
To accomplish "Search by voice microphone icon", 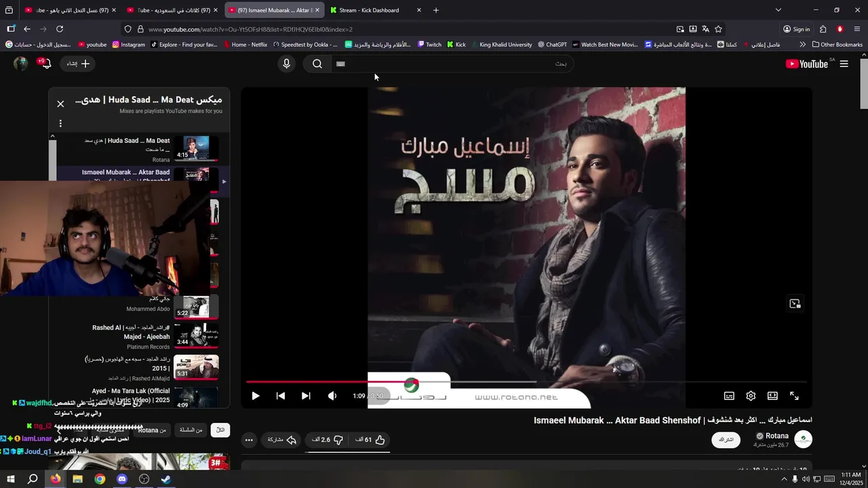I will [286, 64].
